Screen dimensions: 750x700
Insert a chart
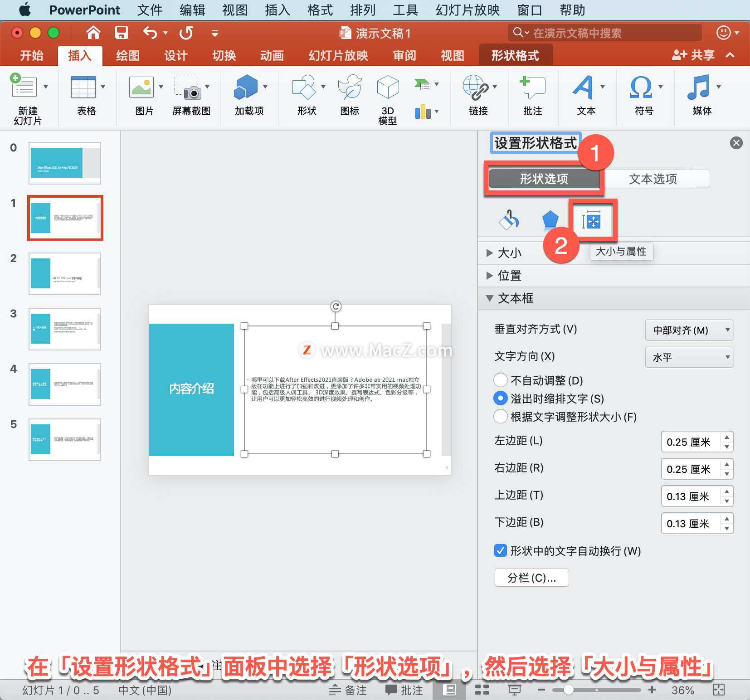coord(423,112)
